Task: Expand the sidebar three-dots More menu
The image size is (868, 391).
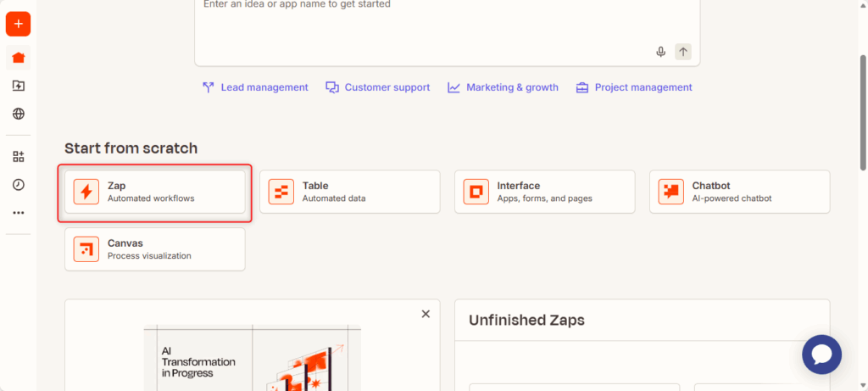Action: click(x=18, y=213)
